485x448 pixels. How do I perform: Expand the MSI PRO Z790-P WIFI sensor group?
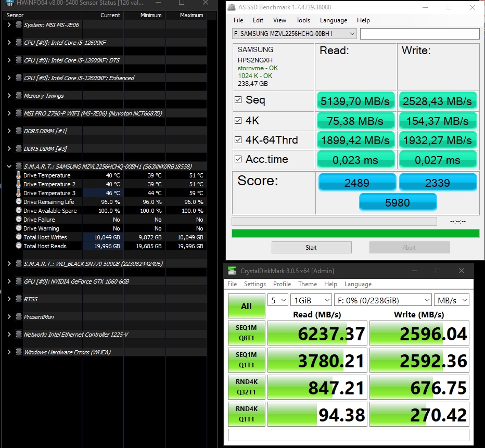[x=9, y=113]
